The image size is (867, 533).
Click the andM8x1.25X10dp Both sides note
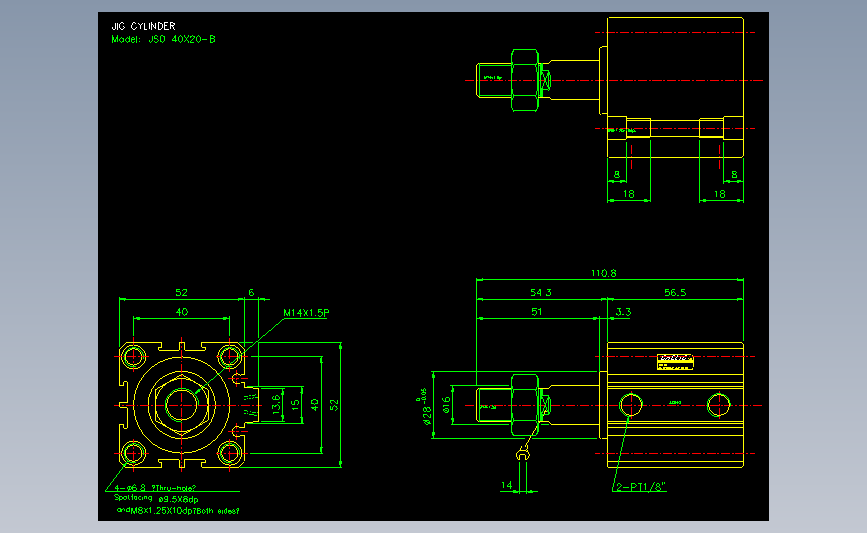pyautogui.click(x=178, y=511)
